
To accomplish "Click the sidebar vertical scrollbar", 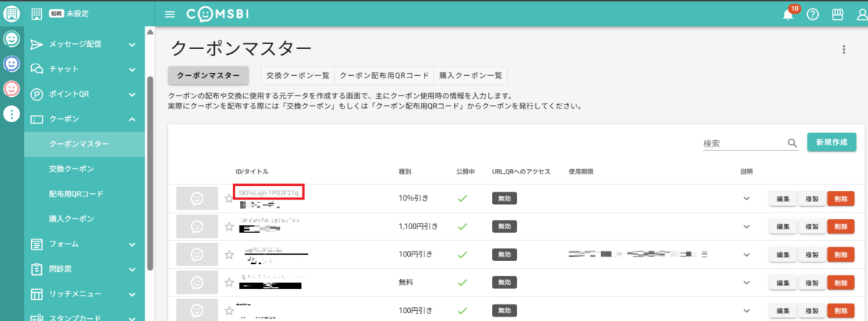I will tap(150, 174).
